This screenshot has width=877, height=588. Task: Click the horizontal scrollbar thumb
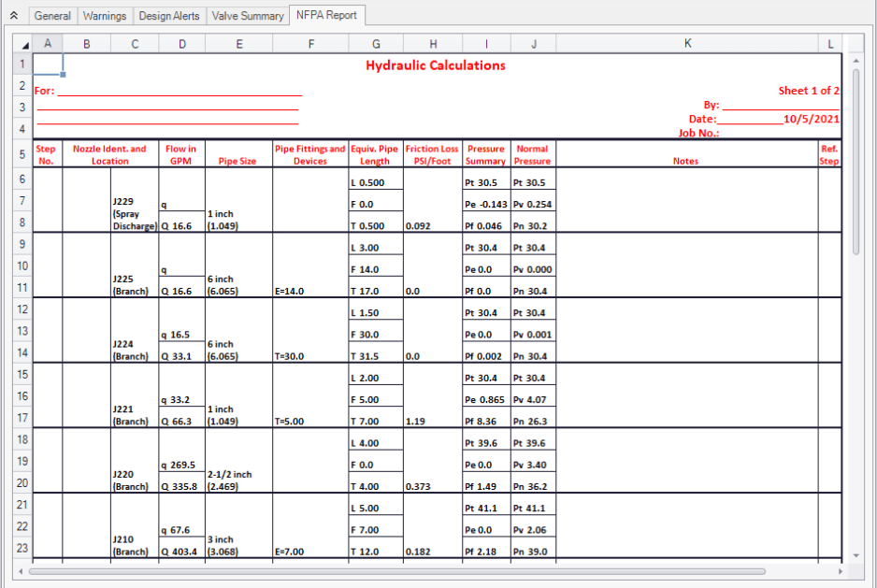397,571
